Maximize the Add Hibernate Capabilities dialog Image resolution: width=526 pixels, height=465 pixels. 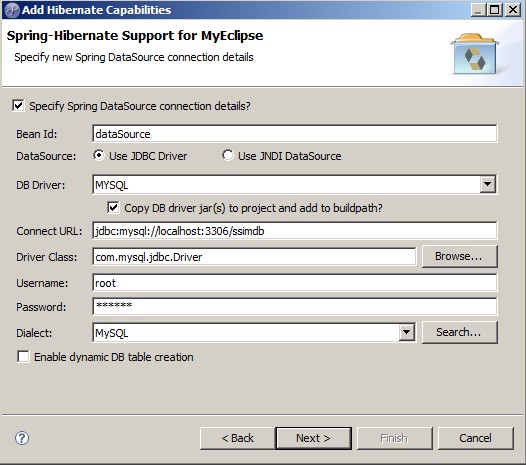pos(495,10)
